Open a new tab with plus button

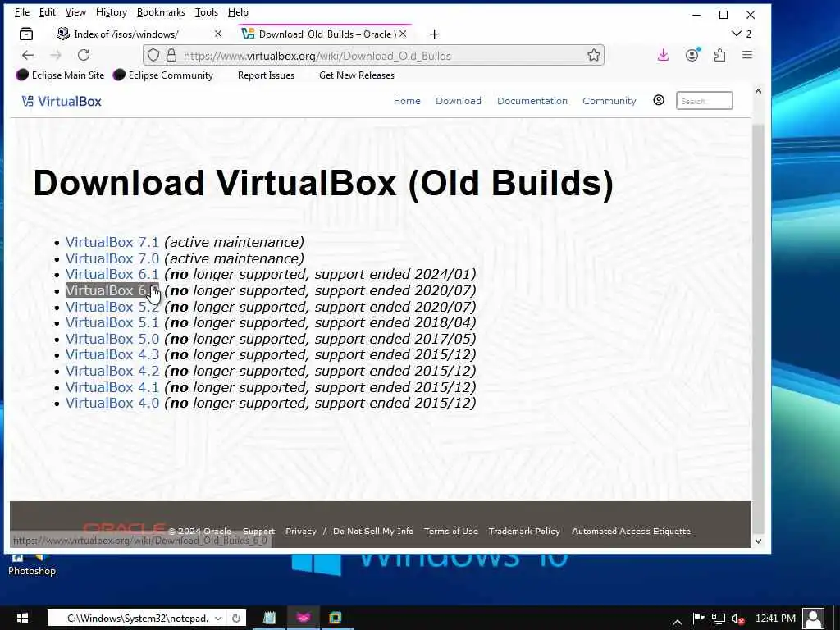click(435, 34)
